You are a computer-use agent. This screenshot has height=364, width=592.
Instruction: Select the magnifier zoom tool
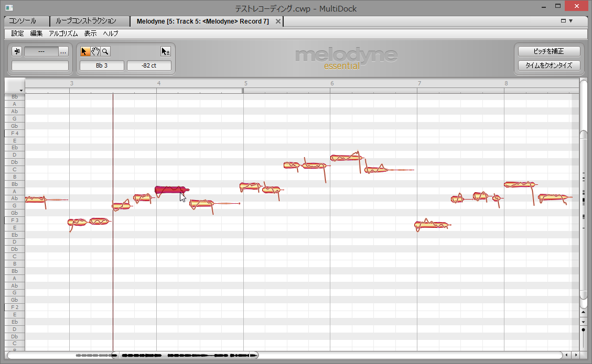[x=105, y=51]
